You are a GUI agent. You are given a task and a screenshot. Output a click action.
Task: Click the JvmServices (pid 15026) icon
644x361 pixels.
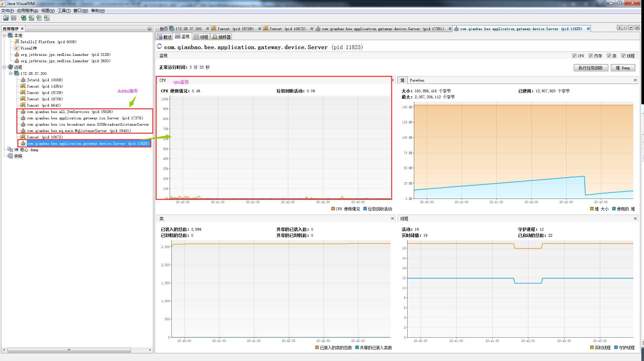[x=23, y=112]
